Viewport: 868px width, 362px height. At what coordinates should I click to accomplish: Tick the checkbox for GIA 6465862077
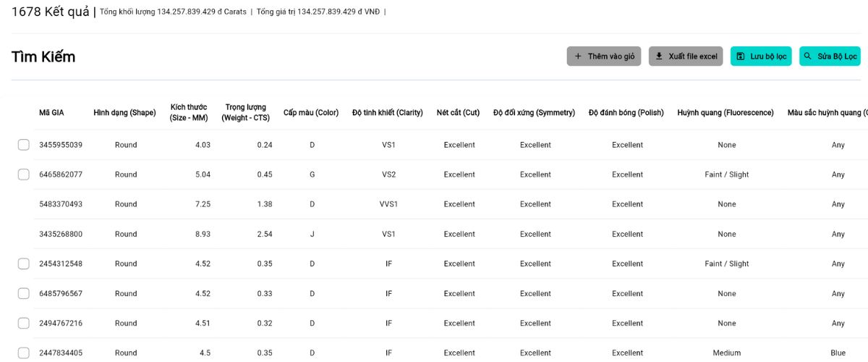(x=24, y=174)
